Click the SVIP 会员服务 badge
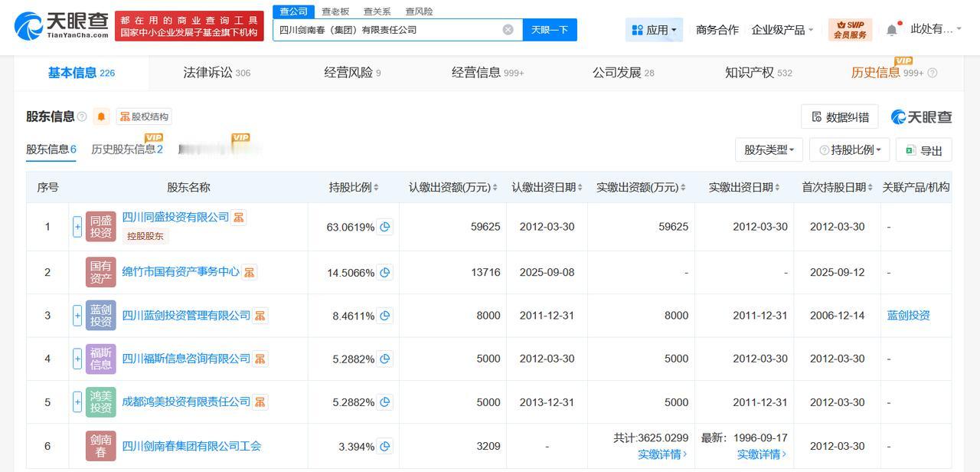The image size is (980, 472). [850, 30]
